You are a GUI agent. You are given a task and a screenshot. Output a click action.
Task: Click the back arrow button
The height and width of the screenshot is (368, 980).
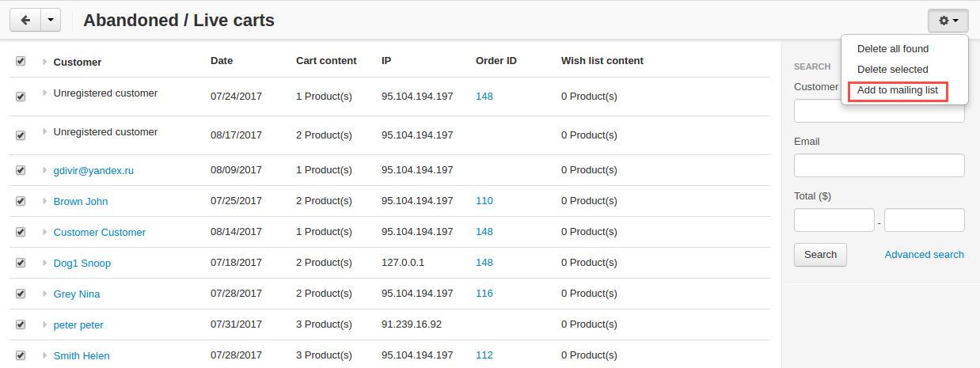point(25,21)
